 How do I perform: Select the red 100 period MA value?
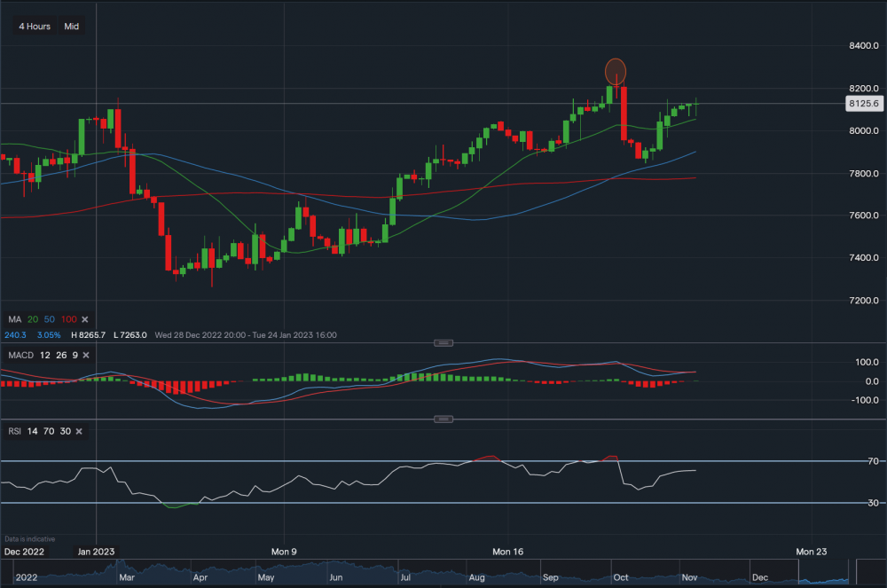tap(67, 319)
